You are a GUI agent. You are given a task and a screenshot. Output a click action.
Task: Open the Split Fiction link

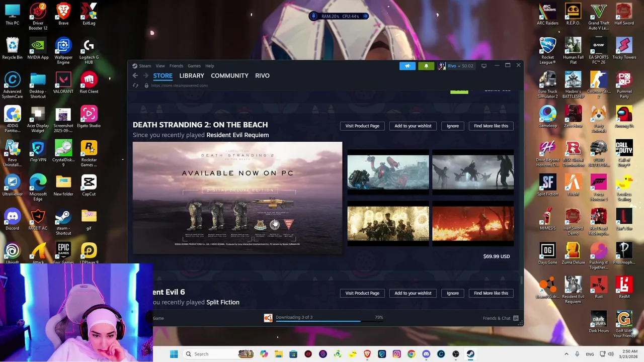click(x=223, y=302)
